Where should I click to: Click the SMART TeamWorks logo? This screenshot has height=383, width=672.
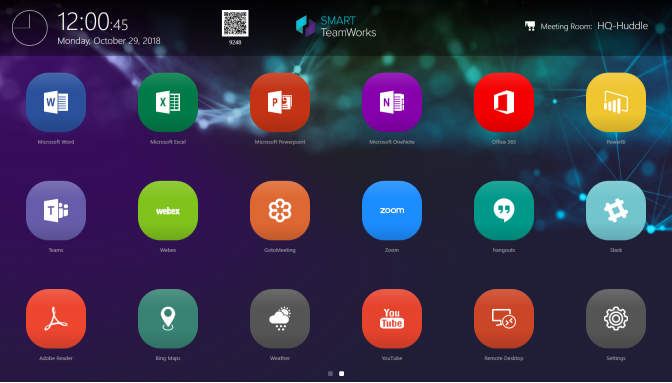coord(336,26)
